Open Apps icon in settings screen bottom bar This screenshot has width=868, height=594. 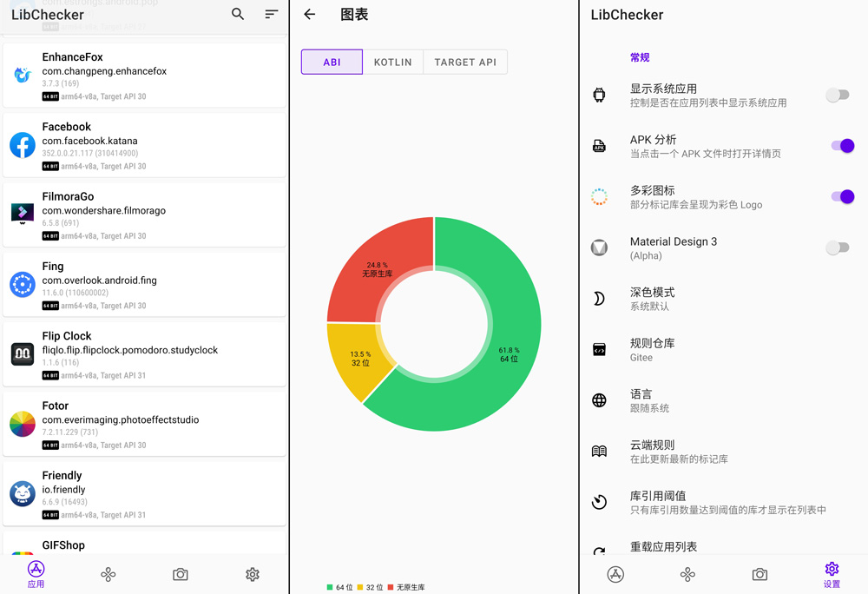[615, 574]
